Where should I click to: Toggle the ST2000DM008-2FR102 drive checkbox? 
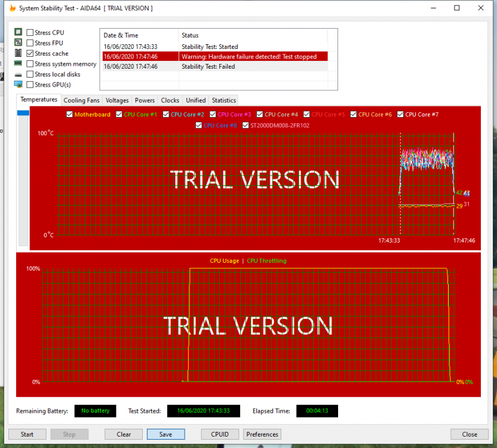[246, 125]
